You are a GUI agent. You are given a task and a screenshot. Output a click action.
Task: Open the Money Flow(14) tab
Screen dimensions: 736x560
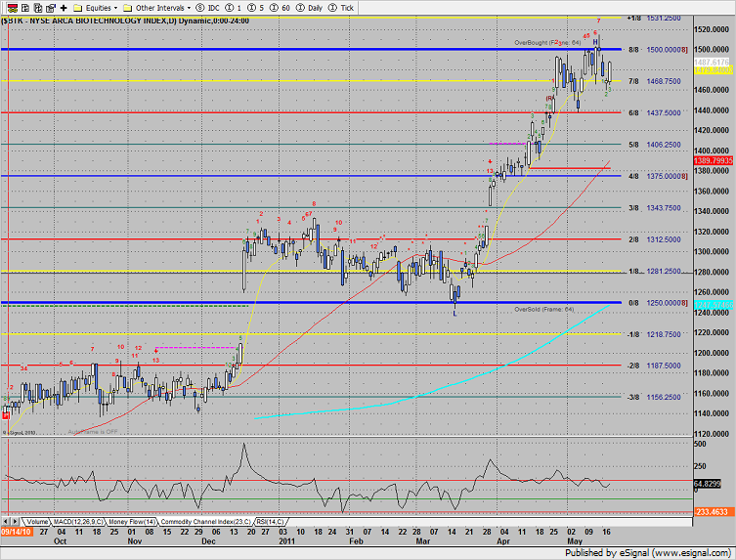(132, 522)
